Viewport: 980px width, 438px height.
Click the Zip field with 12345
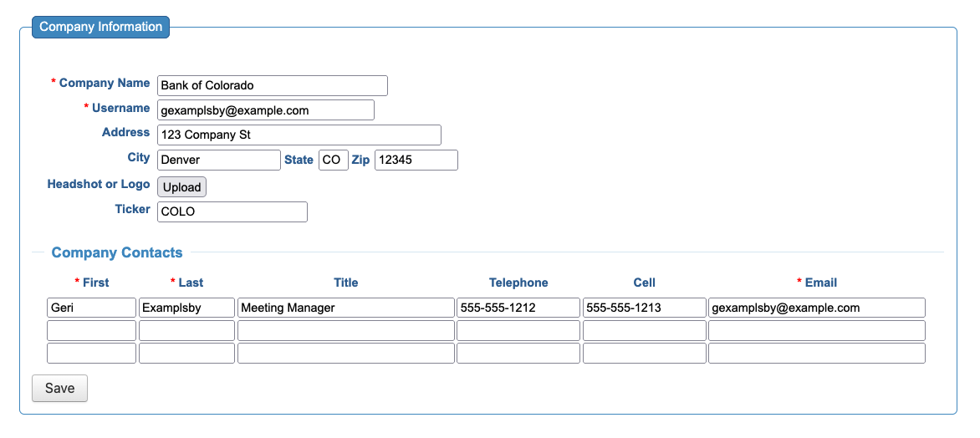pos(416,160)
